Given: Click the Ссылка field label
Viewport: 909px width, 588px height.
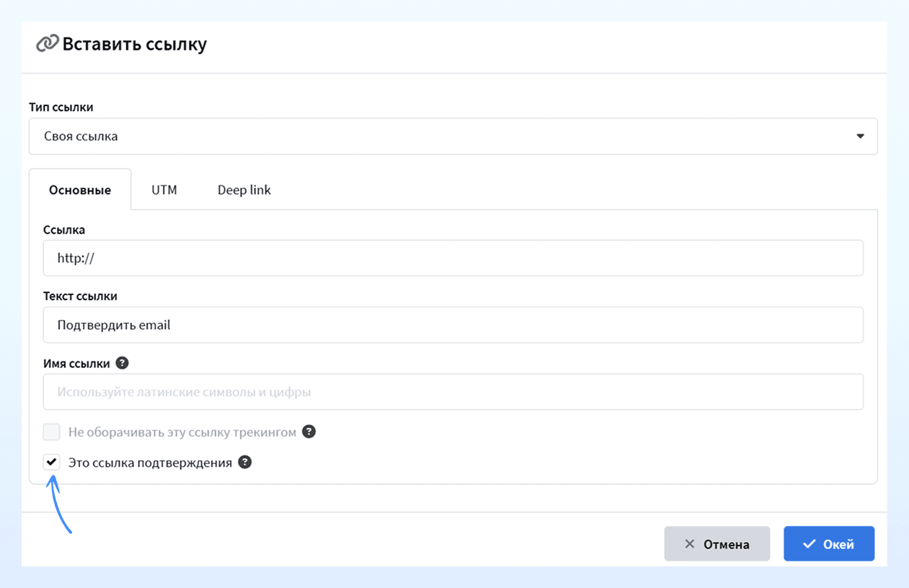Looking at the screenshot, I should 64,229.
